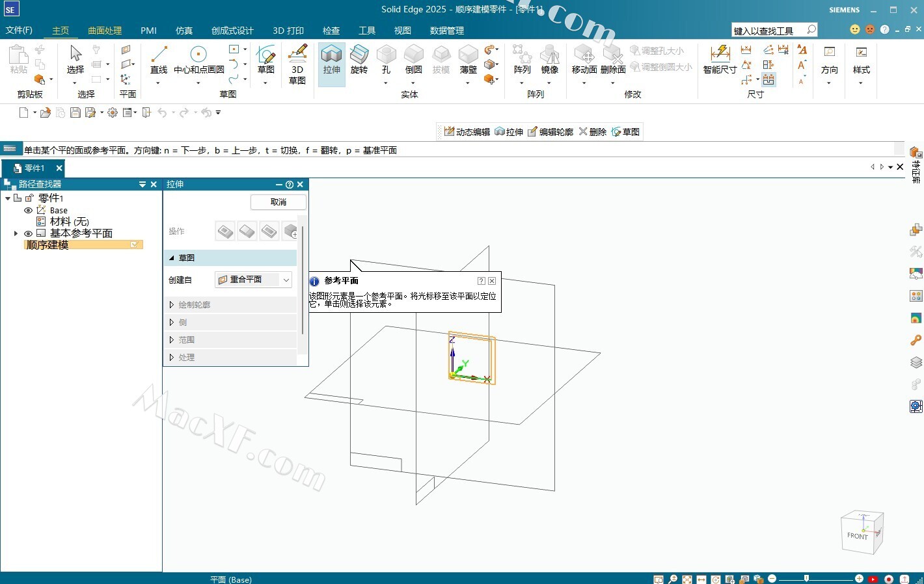This screenshot has height=584, width=924.
Task: Click the 选择 (Select) arrow tool
Action: [75, 60]
